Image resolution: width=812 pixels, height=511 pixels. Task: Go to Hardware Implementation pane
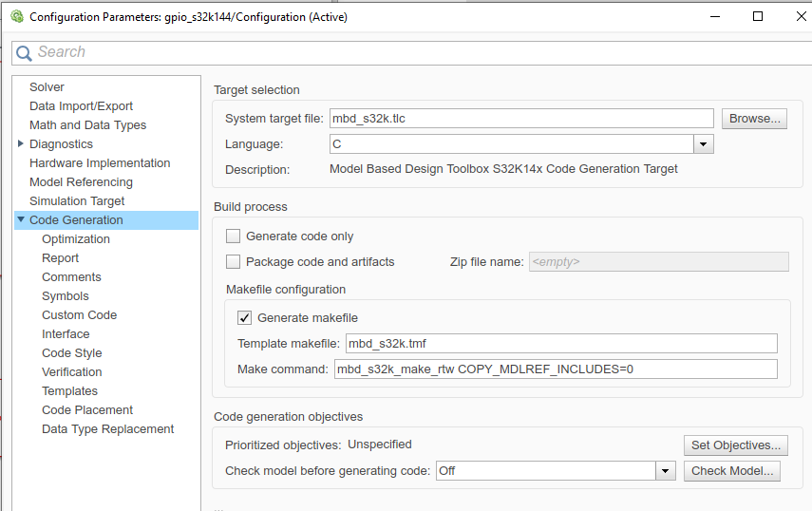100,163
